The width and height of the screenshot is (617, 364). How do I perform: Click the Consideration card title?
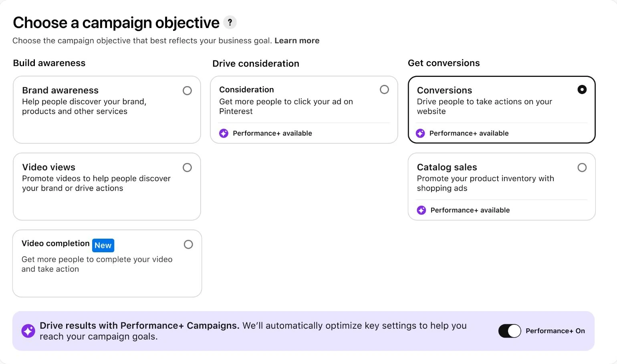[246, 90]
